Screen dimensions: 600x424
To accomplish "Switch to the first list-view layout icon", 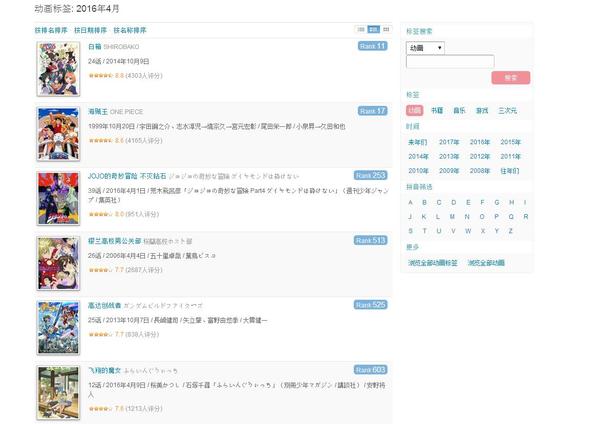I will [x=361, y=29].
